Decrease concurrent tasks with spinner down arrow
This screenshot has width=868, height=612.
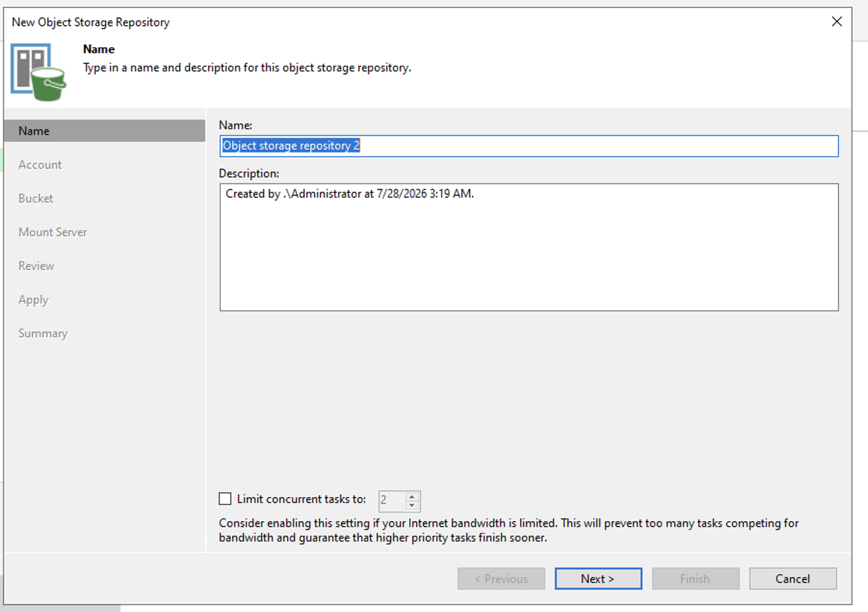point(412,505)
